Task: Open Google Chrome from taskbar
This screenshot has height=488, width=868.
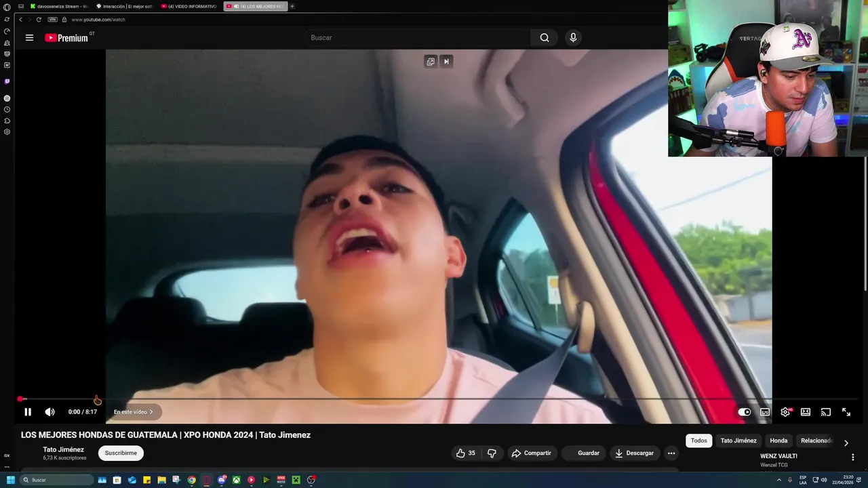Action: coord(192,480)
